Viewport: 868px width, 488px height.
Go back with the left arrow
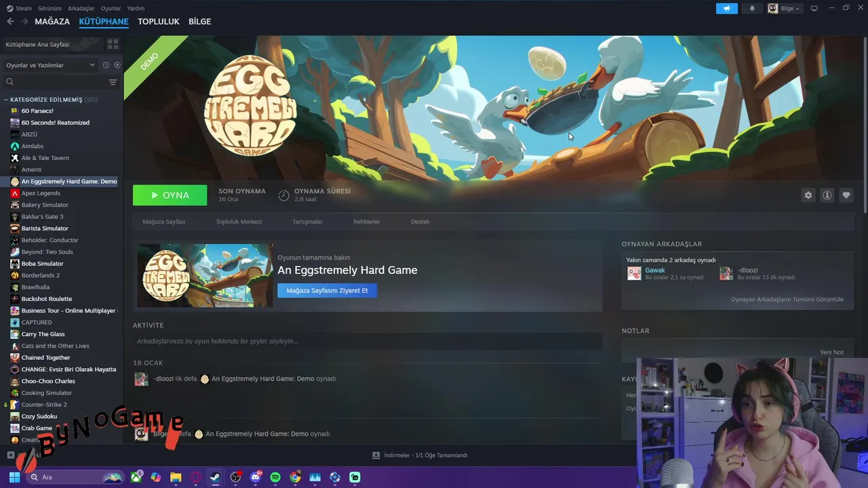(x=10, y=22)
